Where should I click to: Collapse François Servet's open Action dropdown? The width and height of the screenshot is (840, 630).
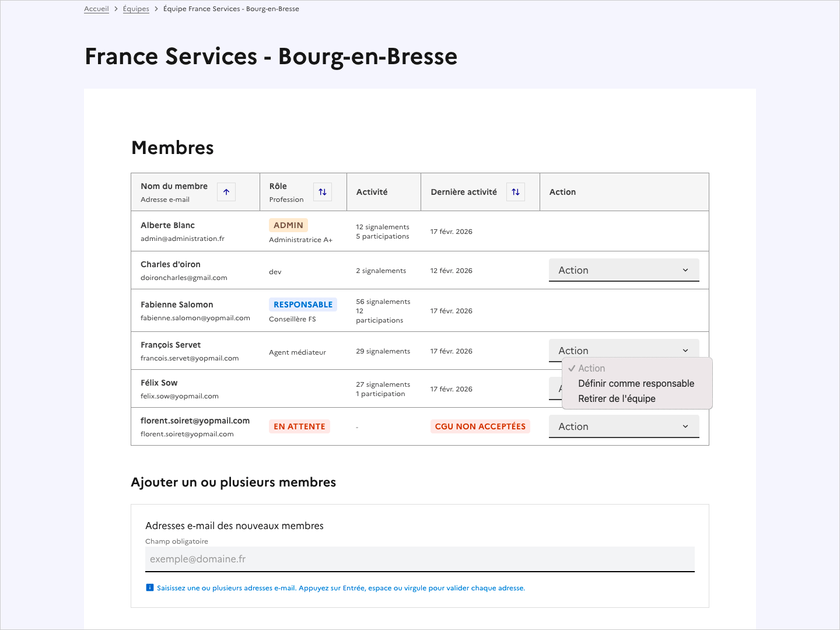[624, 349]
